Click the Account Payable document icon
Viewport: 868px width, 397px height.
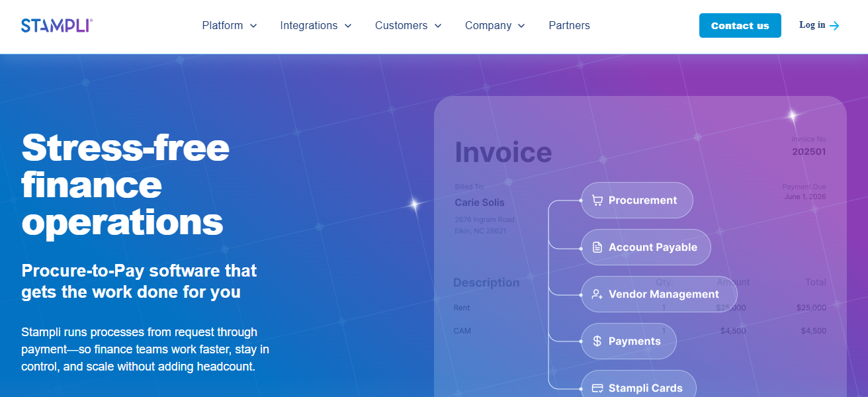pos(597,247)
